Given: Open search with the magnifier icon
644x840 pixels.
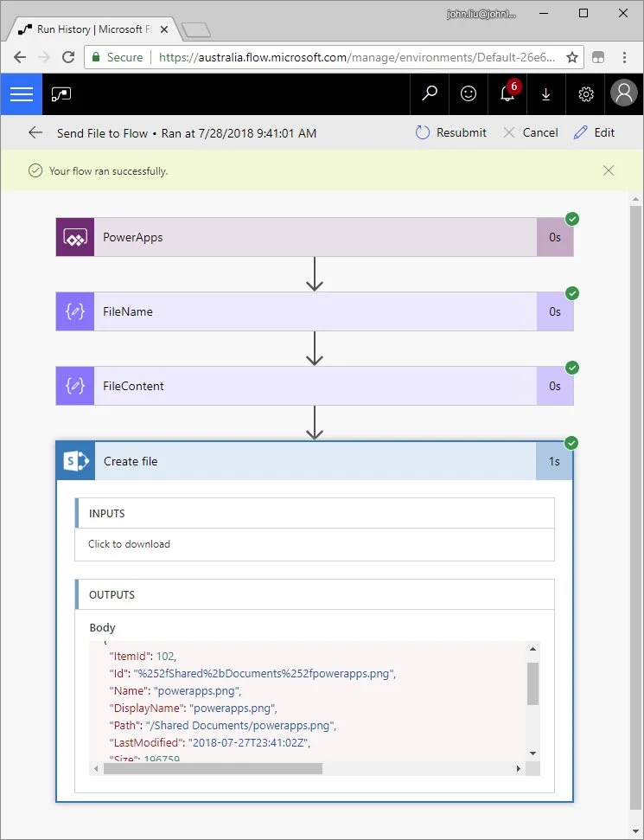Looking at the screenshot, I should 430,94.
